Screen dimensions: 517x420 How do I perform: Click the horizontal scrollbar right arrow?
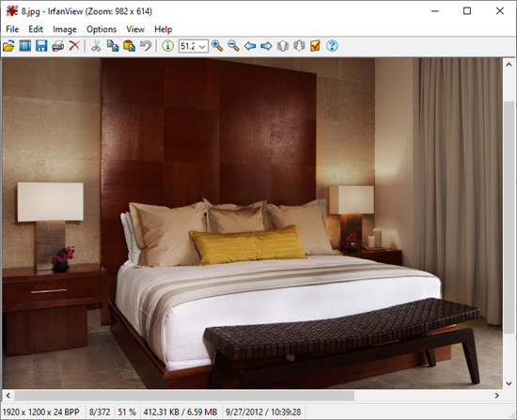click(x=497, y=396)
